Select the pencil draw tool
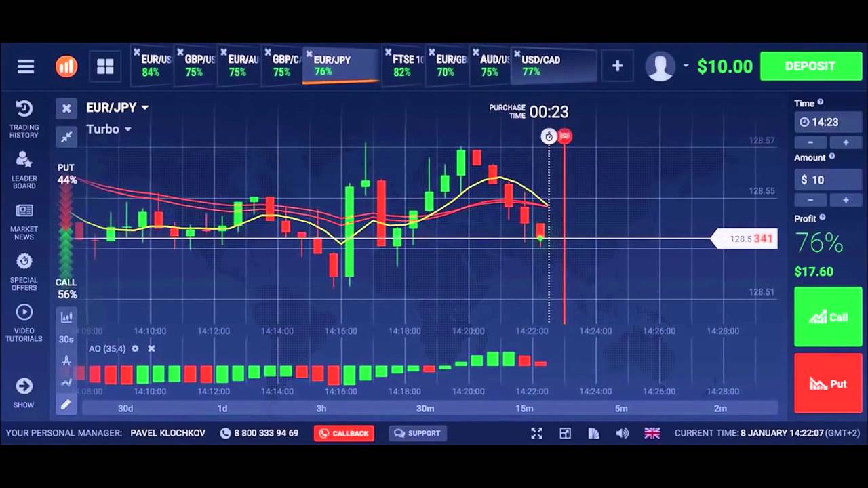868x488 pixels. pyautogui.click(x=66, y=405)
